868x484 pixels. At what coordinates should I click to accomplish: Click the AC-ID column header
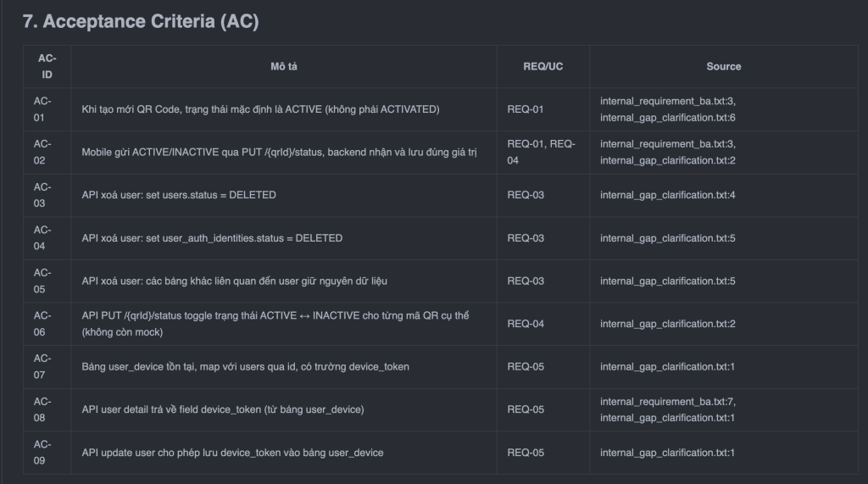coord(47,66)
